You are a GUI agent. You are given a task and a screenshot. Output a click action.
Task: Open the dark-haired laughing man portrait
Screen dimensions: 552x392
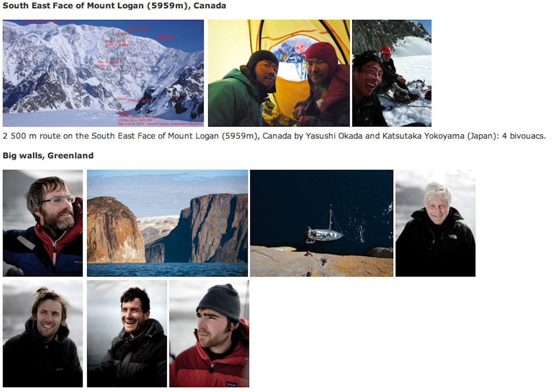(127, 334)
